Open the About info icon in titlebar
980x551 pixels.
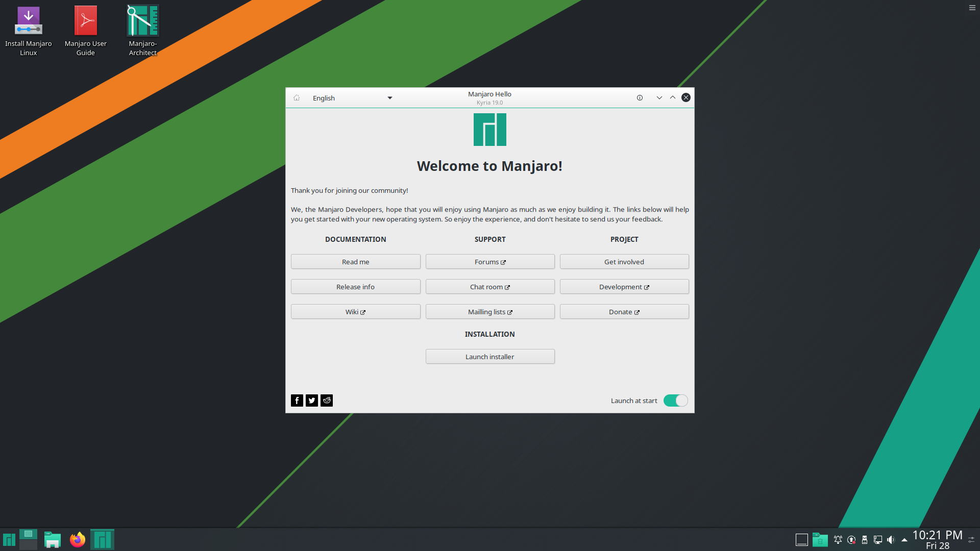coord(640,98)
